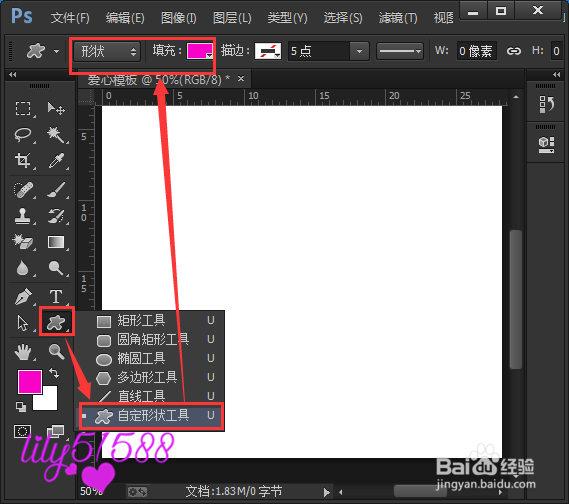Select the Path Selection arrow tool
The image size is (569, 504).
click(x=23, y=323)
